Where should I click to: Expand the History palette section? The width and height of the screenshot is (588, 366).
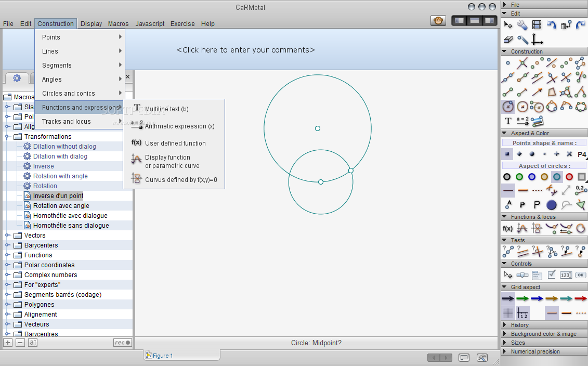point(544,325)
